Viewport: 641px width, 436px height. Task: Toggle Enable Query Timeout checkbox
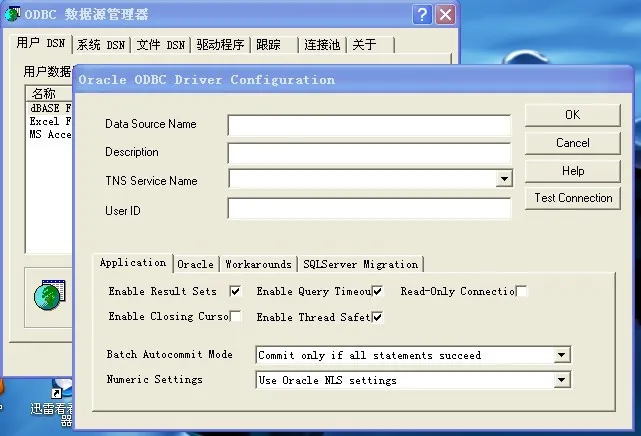377,291
